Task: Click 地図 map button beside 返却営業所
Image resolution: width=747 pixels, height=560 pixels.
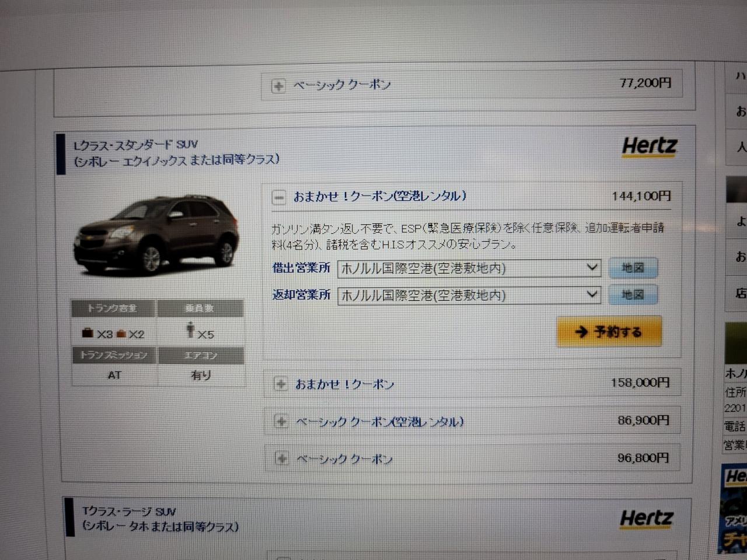Action: [x=633, y=295]
